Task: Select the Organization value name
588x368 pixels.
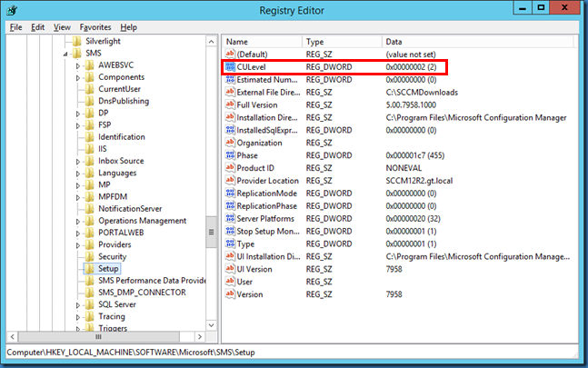Action: click(x=259, y=144)
